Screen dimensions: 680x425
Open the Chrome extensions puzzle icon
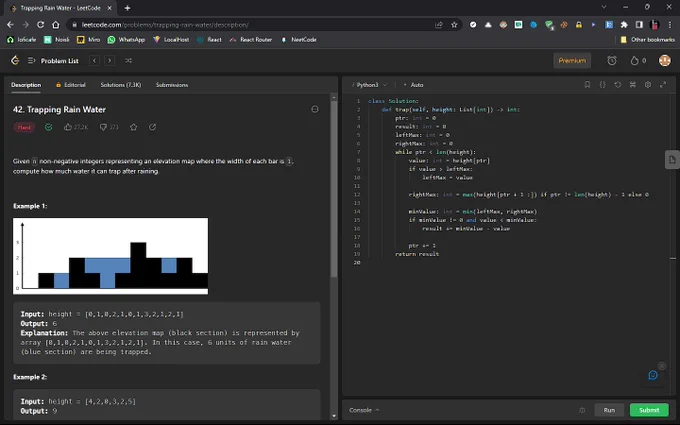[x=624, y=25]
